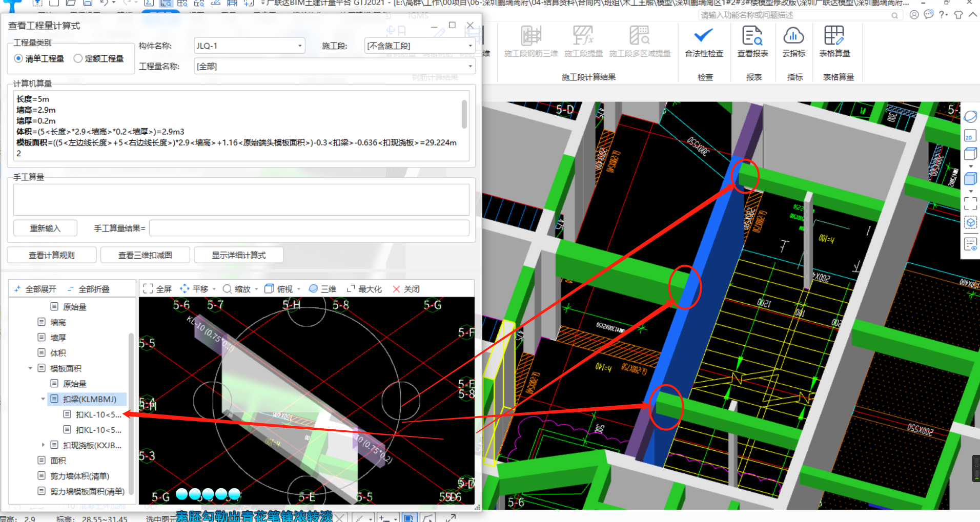Open 缩放 dropdown arrow
The width and height of the screenshot is (980, 522).
[256, 289]
